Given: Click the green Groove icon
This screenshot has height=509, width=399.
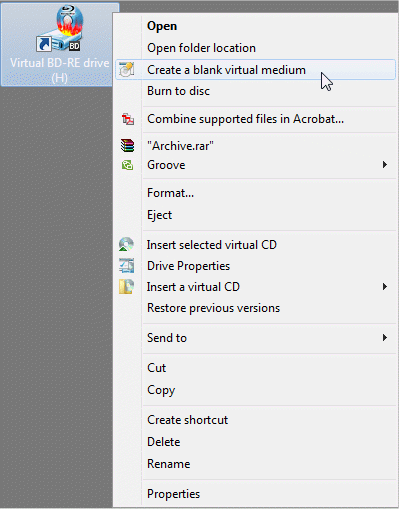Looking at the screenshot, I should point(127,165).
